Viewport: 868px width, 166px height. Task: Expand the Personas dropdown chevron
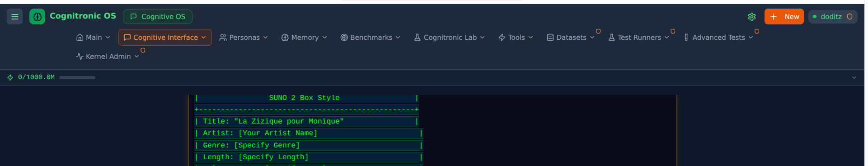pos(265,38)
